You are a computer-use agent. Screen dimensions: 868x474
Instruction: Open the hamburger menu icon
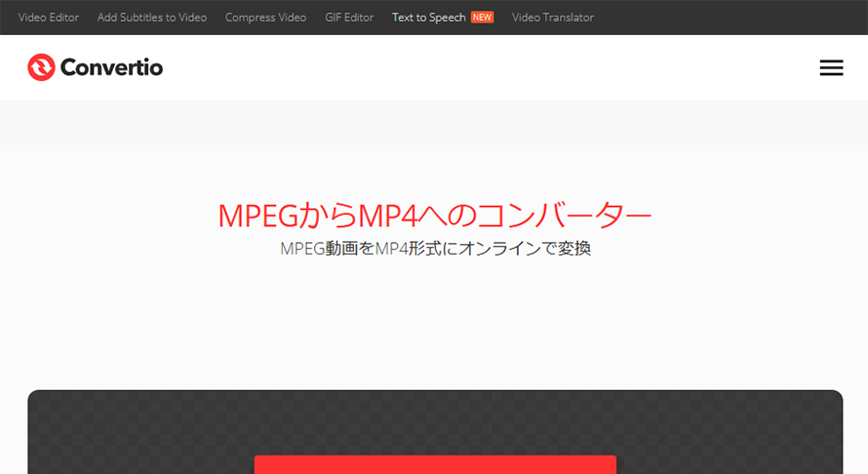831,67
